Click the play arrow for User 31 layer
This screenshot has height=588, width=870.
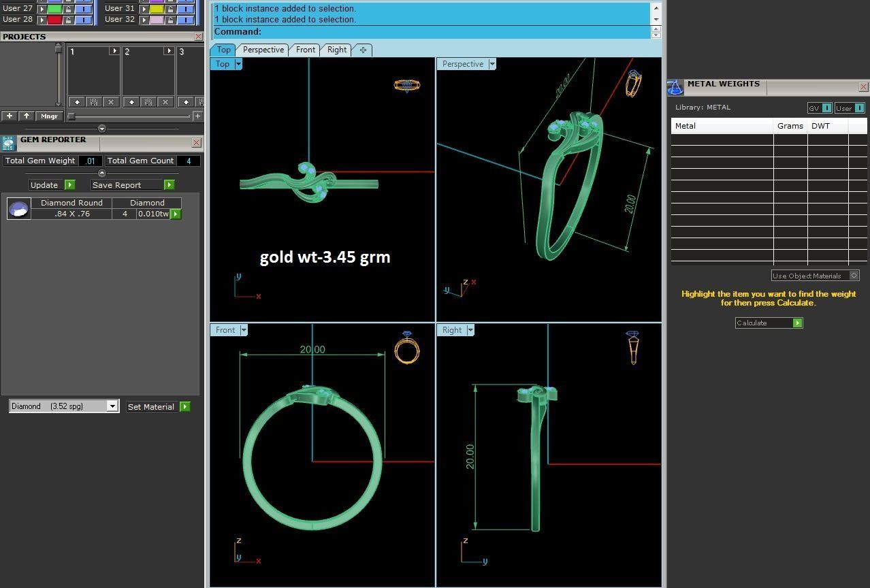[x=144, y=9]
